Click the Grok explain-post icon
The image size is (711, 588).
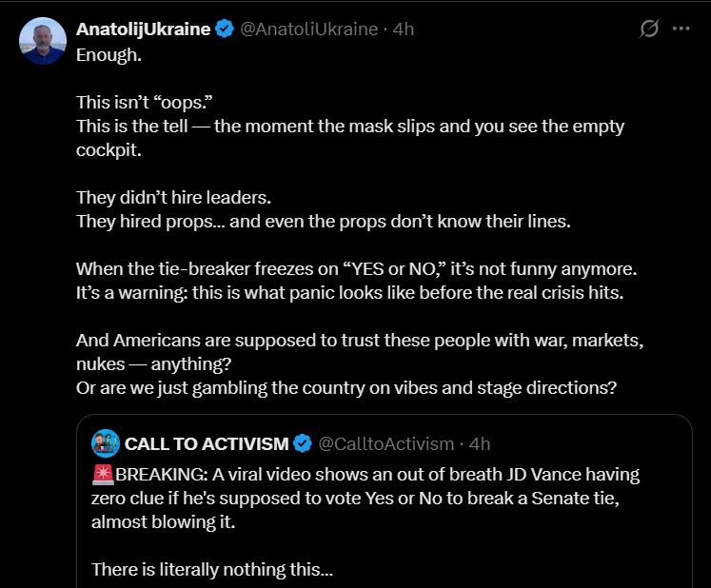[x=649, y=29]
